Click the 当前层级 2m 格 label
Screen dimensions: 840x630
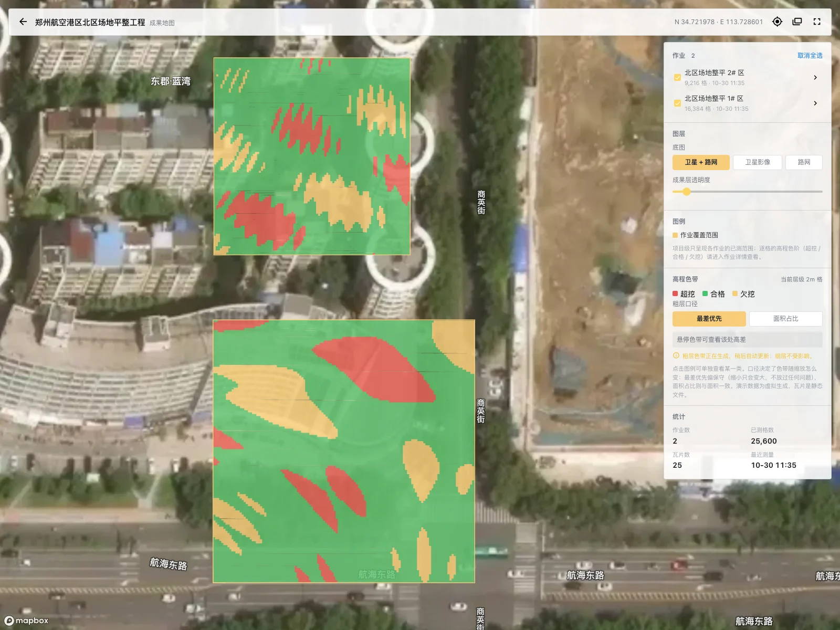(801, 279)
